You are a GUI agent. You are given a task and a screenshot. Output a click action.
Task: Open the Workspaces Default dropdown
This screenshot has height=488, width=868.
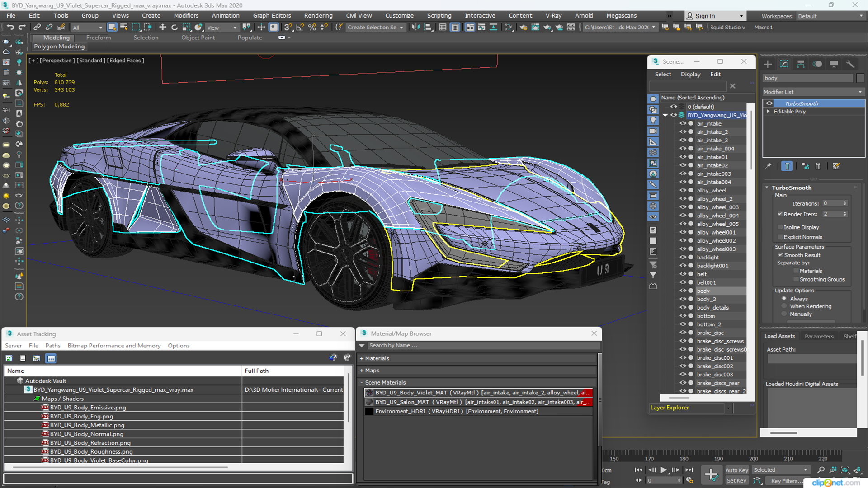[x=830, y=16]
